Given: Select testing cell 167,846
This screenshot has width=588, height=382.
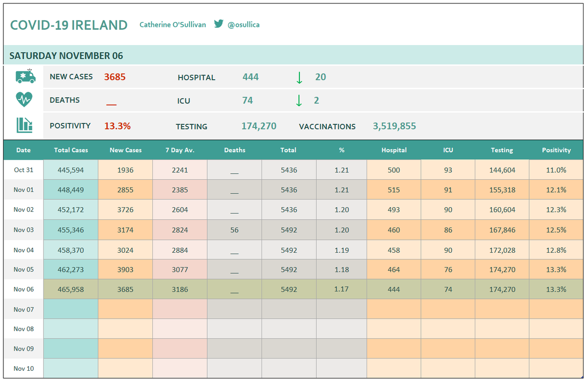Looking at the screenshot, I should coord(502,230).
